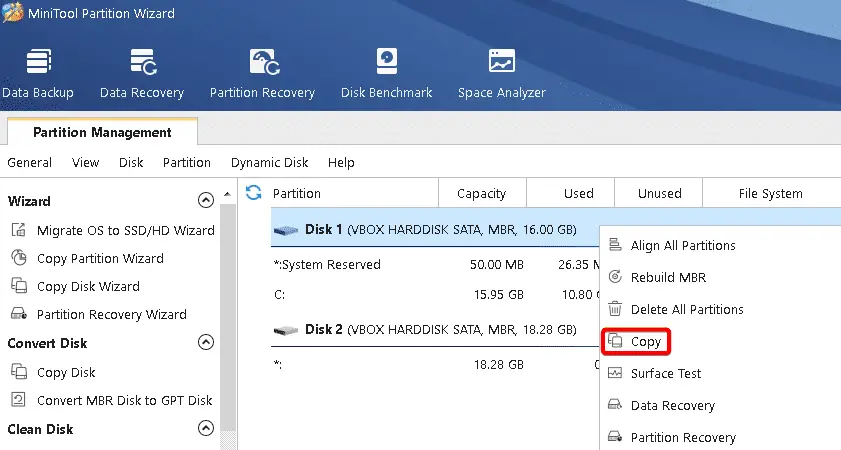This screenshot has width=841, height=450.
Task: Sort by the Unused column header
Action: click(x=659, y=193)
